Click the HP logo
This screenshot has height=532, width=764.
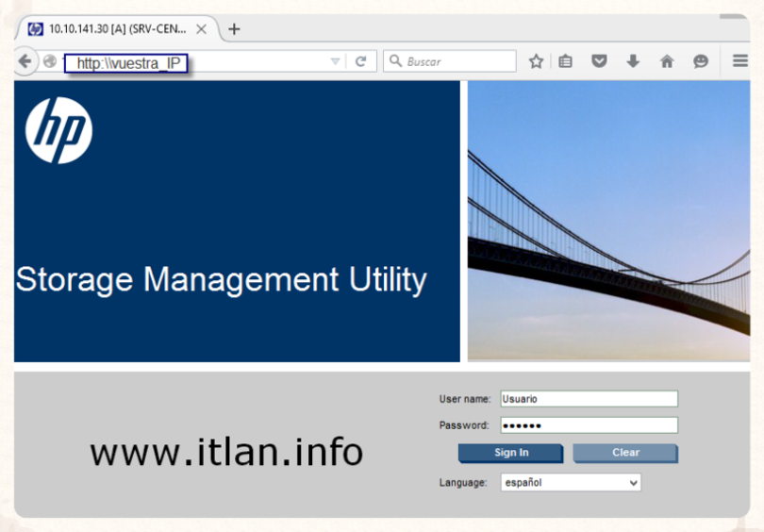(58, 131)
